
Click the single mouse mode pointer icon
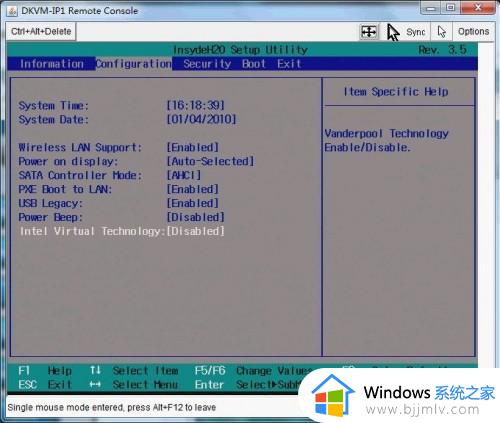(x=442, y=32)
